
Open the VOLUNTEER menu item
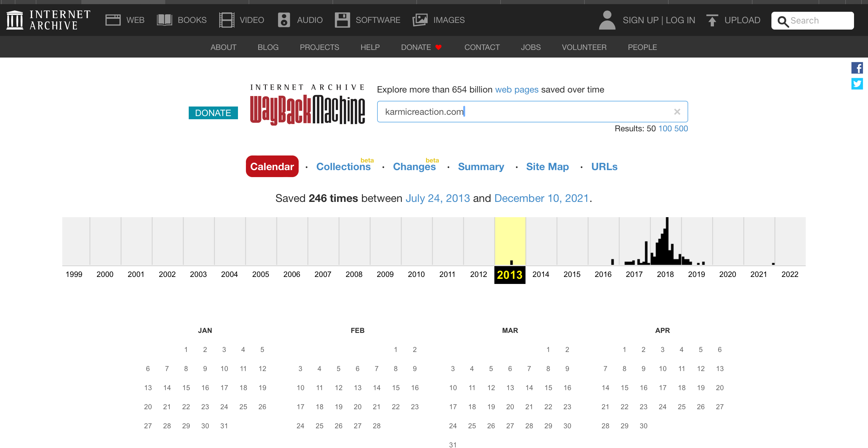(584, 47)
